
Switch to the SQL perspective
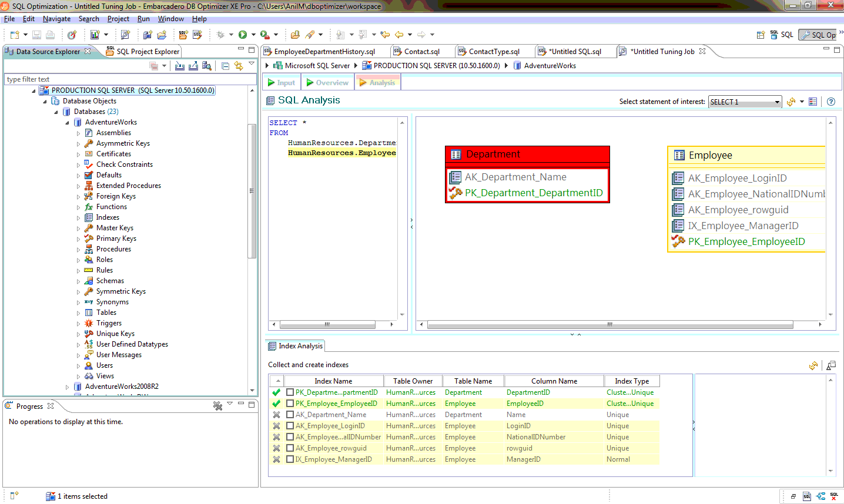click(x=782, y=35)
